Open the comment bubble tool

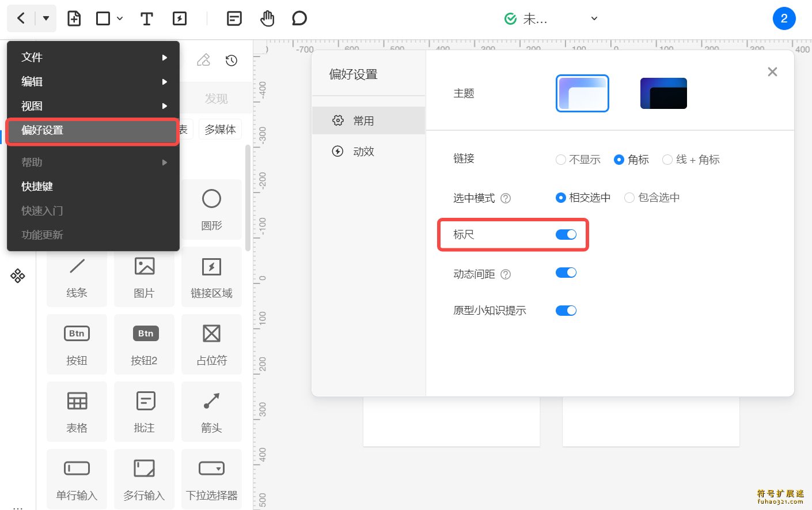click(x=299, y=18)
